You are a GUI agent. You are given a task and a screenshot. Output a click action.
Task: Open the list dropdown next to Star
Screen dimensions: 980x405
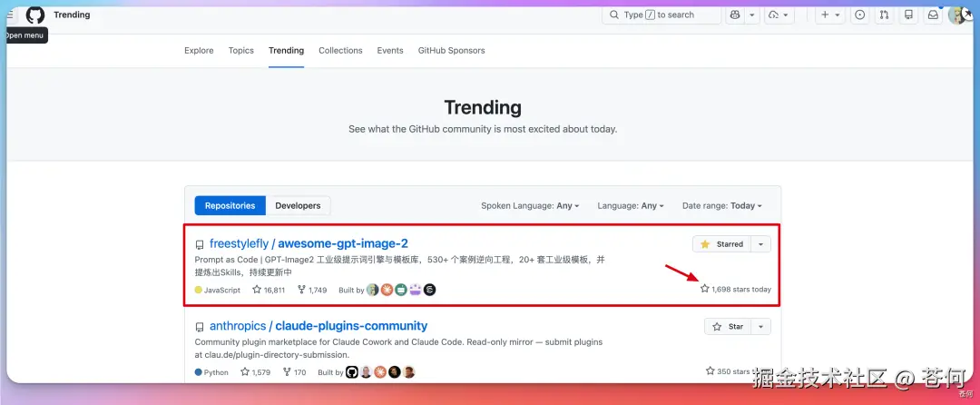click(760, 327)
